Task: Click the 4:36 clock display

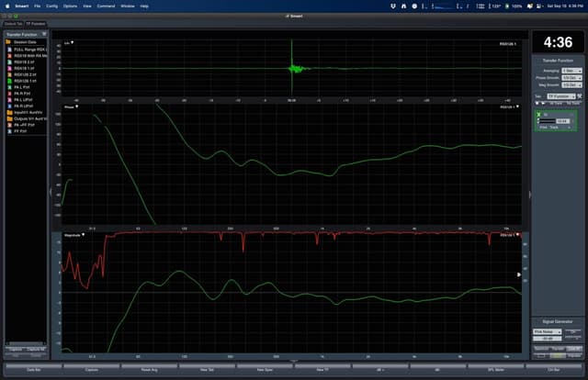Action: pos(558,42)
